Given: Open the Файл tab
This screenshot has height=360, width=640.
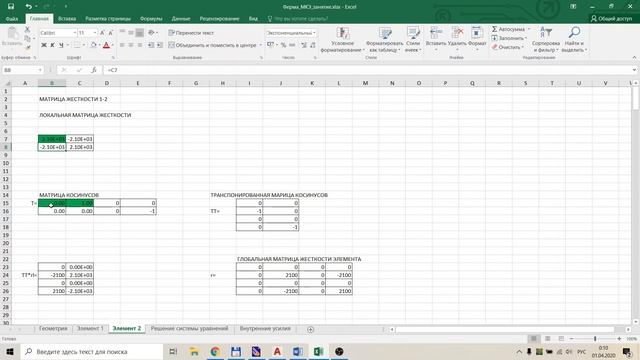Looking at the screenshot, I should pyautogui.click(x=12, y=18).
